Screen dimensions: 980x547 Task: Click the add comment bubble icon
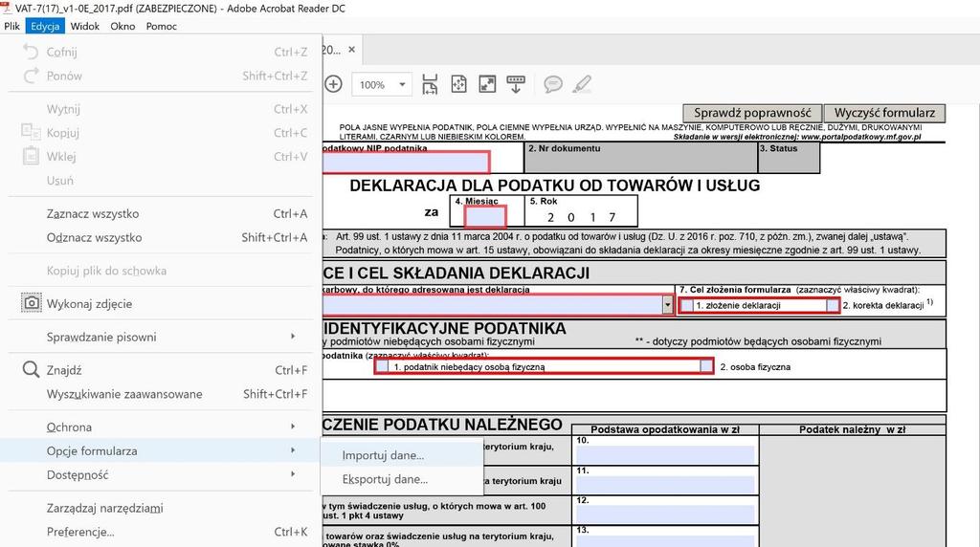[x=552, y=84]
